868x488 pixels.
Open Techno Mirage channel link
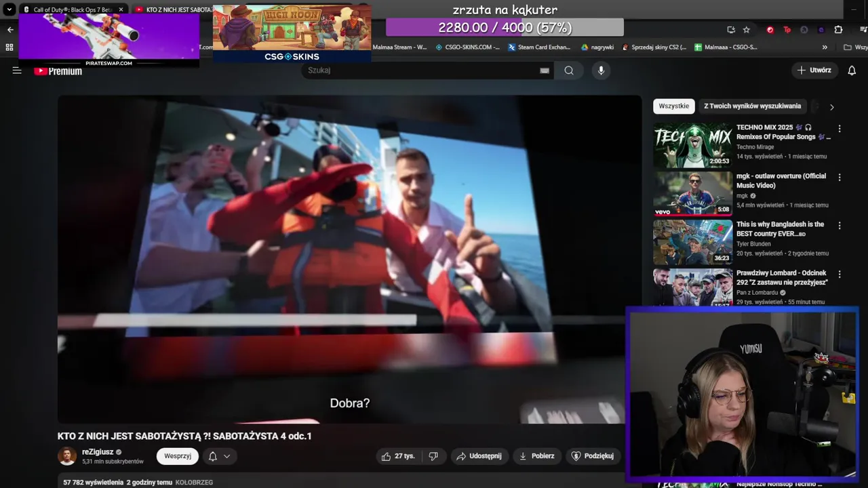coord(755,147)
